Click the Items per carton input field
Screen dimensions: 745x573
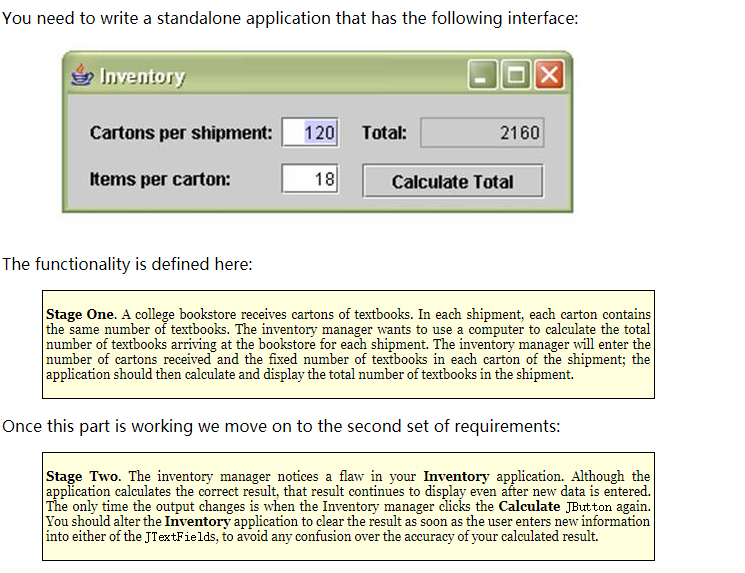[310, 179]
